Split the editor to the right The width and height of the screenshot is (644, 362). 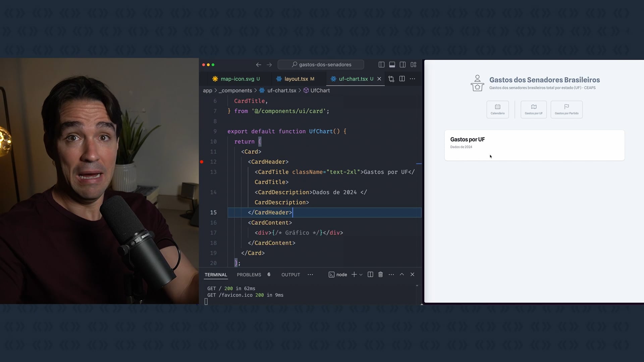402,79
